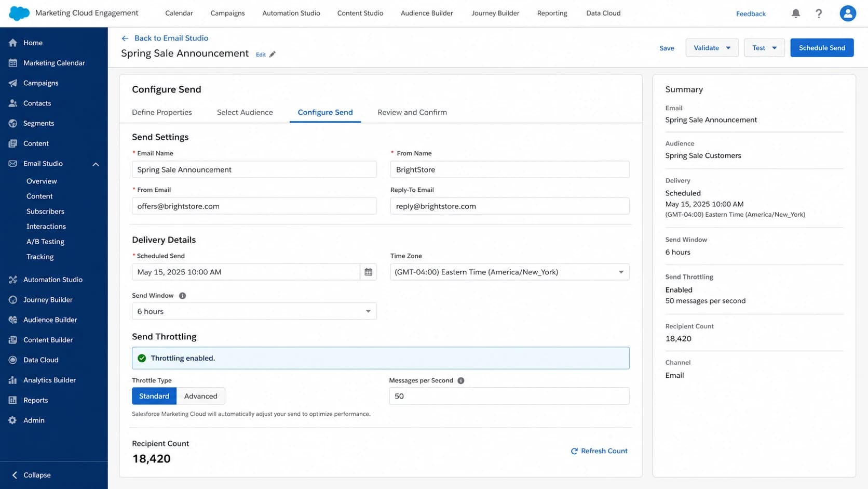The height and width of the screenshot is (489, 868).
Task: Click the Email Studio envelope icon
Action: coord(13,164)
